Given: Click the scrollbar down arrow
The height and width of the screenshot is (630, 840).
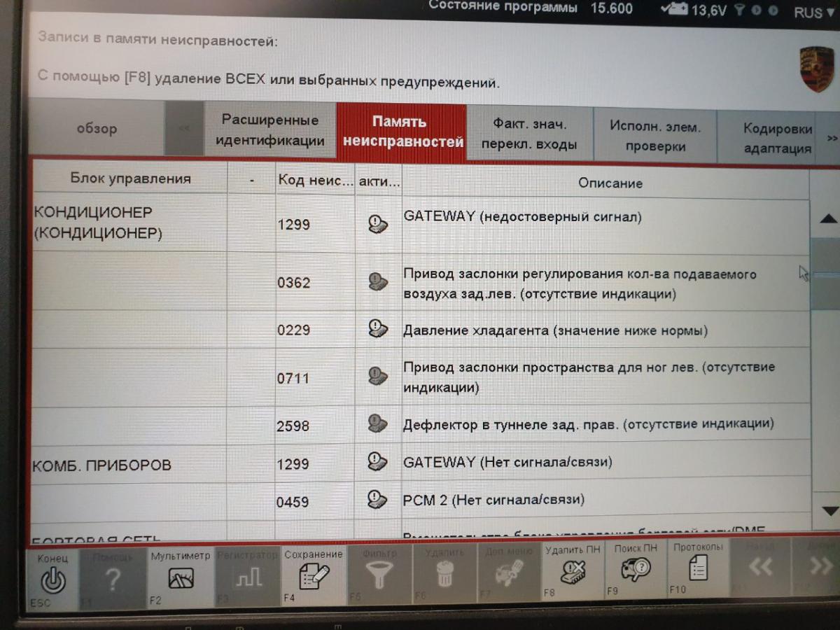Looking at the screenshot, I should 829,510.
